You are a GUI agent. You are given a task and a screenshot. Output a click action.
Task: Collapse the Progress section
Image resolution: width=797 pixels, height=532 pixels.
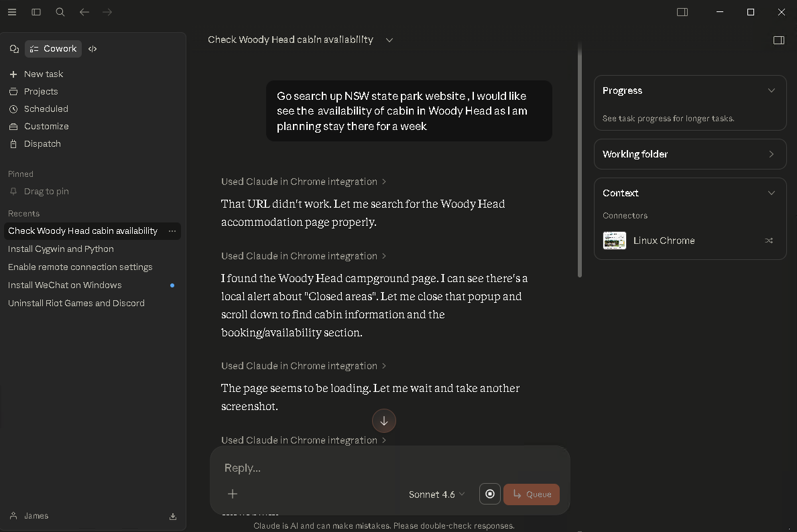[x=772, y=90]
